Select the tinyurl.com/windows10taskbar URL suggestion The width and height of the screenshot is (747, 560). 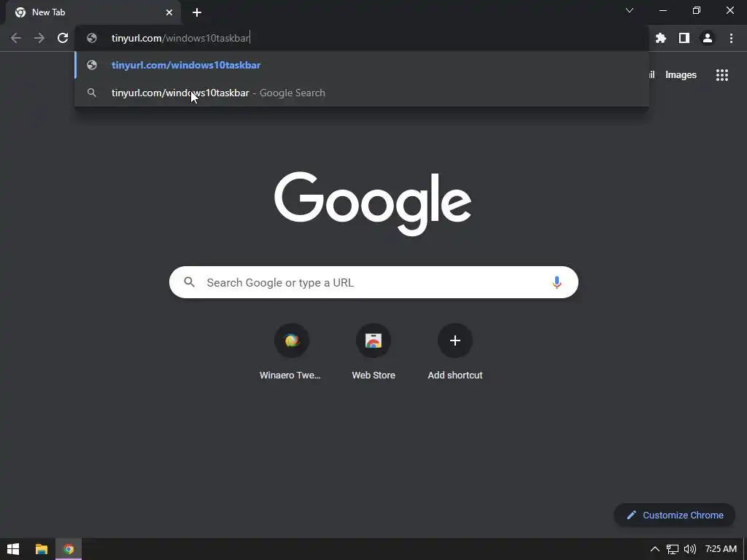362,65
